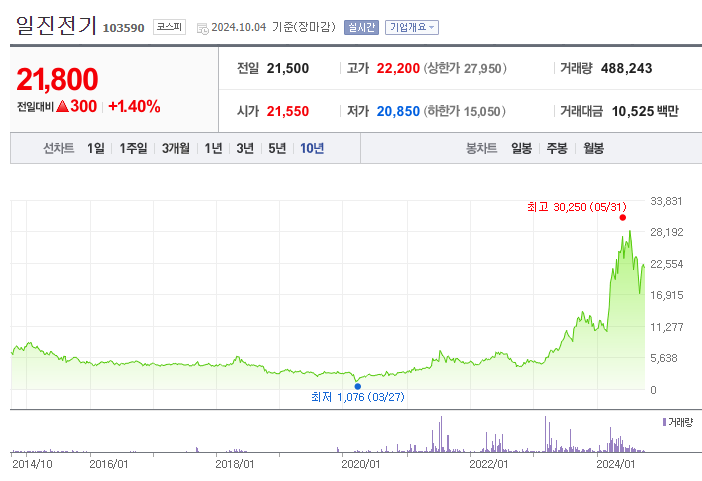Click the 16,915 price axis label
Viewport: 702px width, 481px height.
tap(667, 295)
